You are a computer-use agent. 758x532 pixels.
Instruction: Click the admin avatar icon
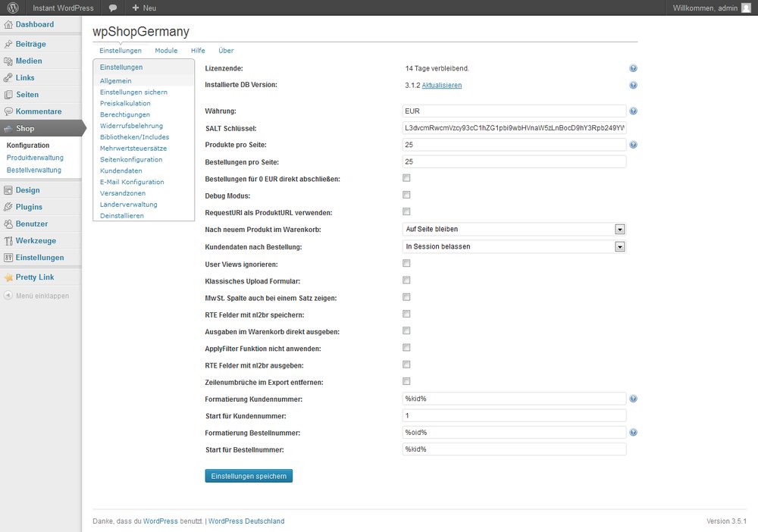pos(746,8)
